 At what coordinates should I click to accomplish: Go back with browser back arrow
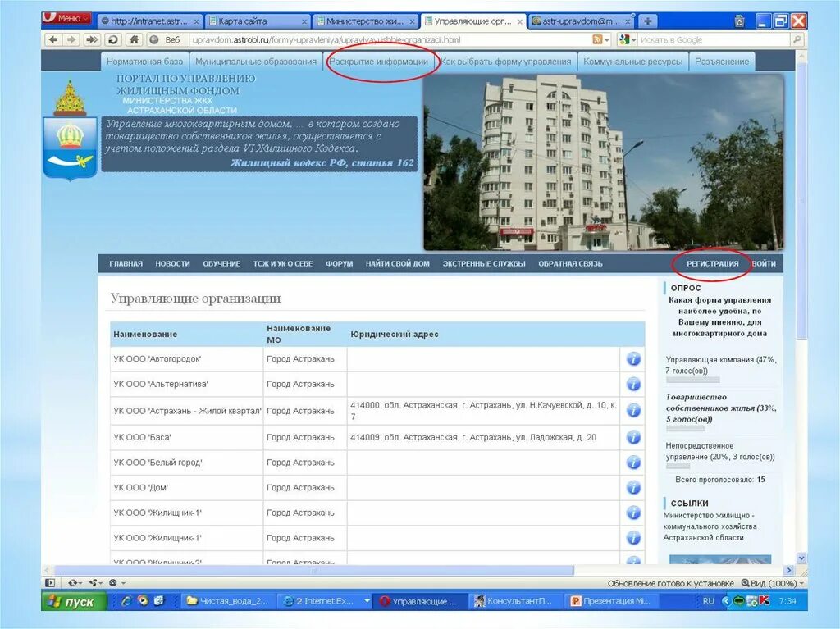point(53,39)
